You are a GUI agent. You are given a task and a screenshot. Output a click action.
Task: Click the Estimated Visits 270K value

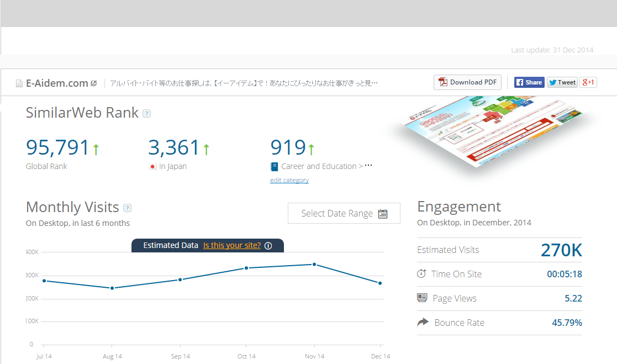pos(562,250)
